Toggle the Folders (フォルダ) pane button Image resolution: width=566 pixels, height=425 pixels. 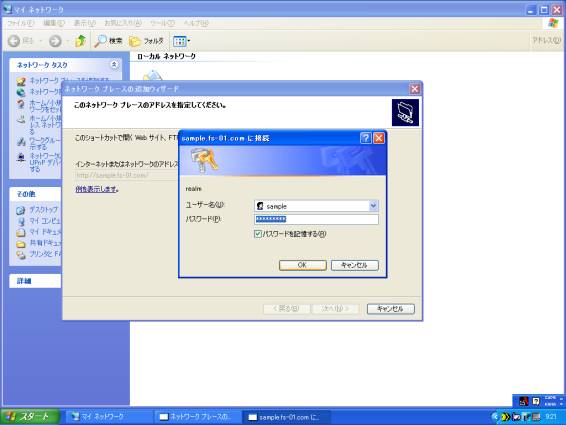pyautogui.click(x=147, y=41)
